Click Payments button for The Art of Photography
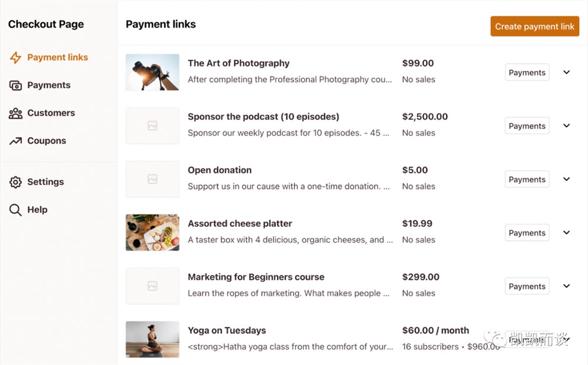The image size is (588, 365). pyautogui.click(x=527, y=72)
